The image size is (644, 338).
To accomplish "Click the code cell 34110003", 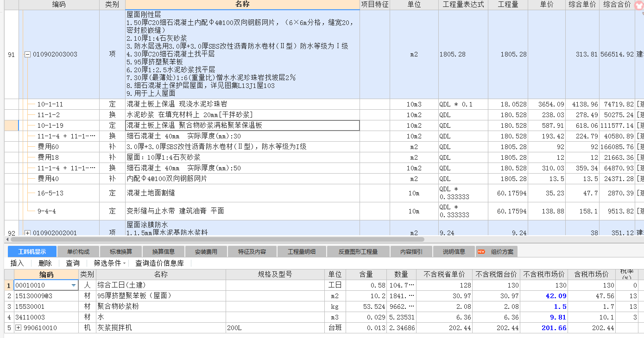I will coord(46,317).
